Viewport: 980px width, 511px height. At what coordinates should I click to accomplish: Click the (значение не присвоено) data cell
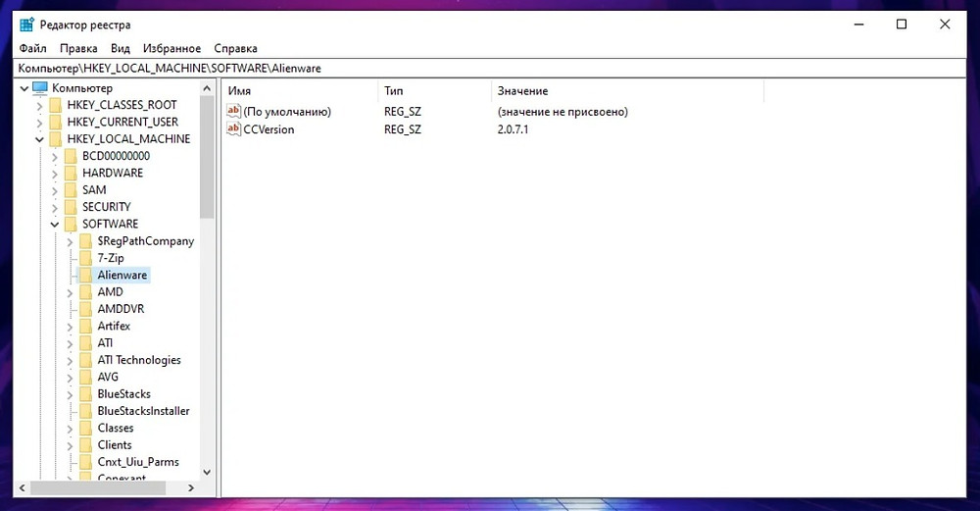pyautogui.click(x=563, y=112)
